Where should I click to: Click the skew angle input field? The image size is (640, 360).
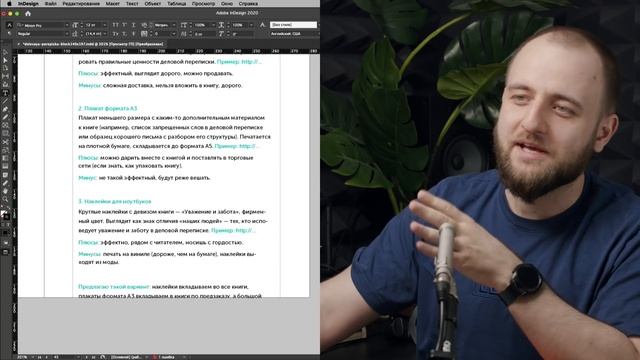pos(242,34)
